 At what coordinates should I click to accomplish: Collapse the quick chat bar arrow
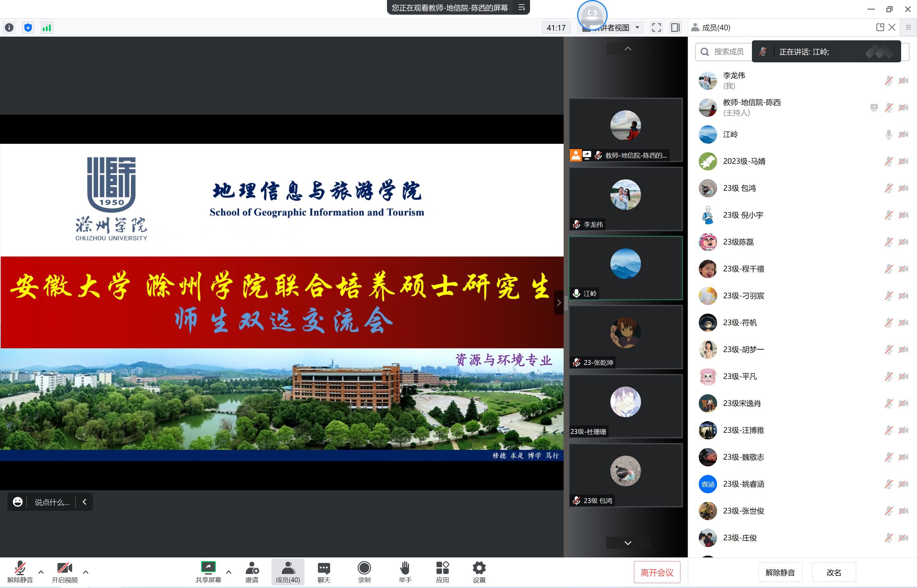click(84, 502)
